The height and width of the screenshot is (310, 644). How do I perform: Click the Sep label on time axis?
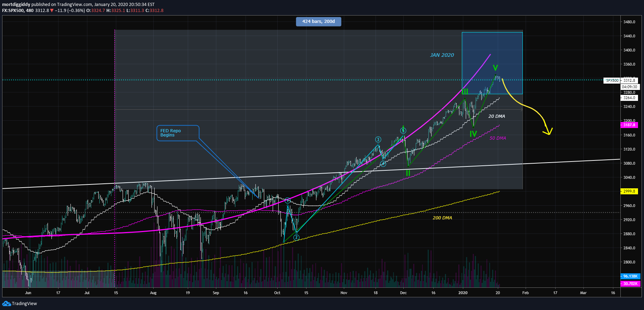point(216,293)
